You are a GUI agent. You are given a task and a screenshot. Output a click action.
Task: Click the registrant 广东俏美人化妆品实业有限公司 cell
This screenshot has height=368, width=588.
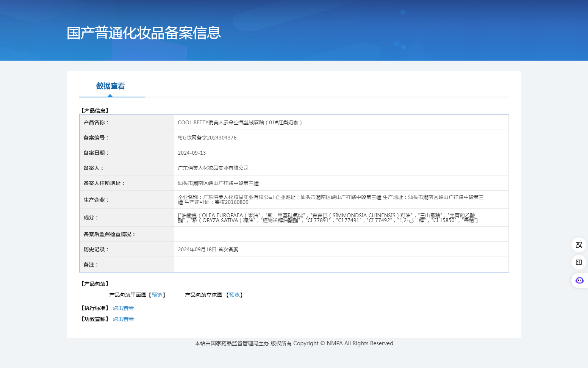click(x=213, y=168)
